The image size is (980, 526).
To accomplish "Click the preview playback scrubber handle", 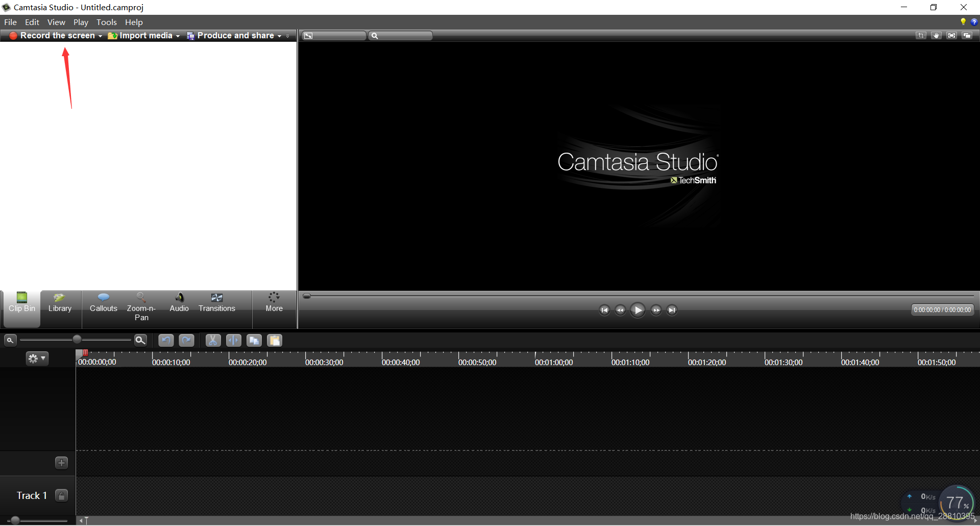I will [x=307, y=296].
